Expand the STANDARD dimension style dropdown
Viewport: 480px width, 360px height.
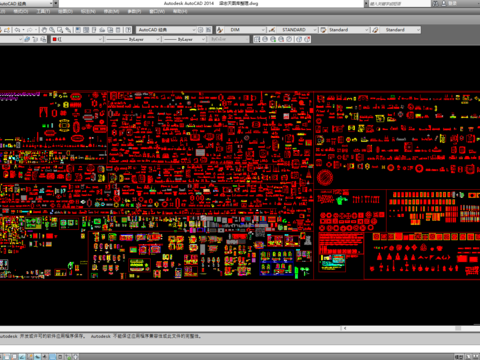[297, 30]
